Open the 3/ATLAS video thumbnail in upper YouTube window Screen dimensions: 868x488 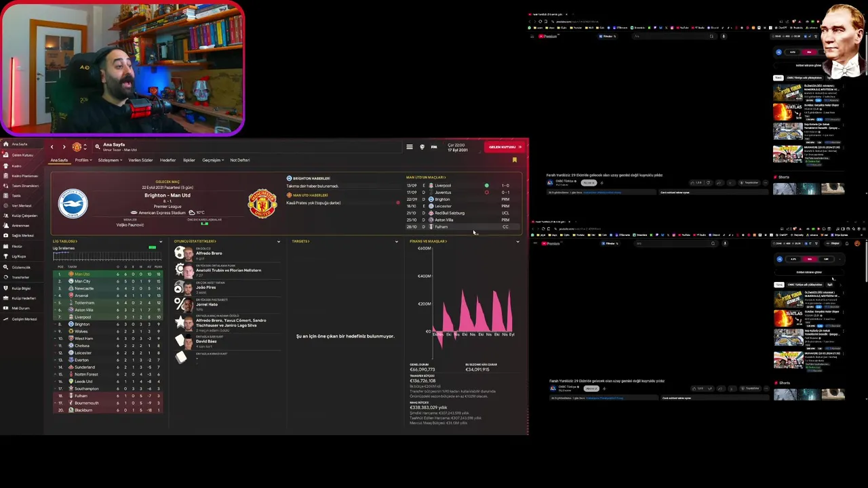tap(787, 111)
